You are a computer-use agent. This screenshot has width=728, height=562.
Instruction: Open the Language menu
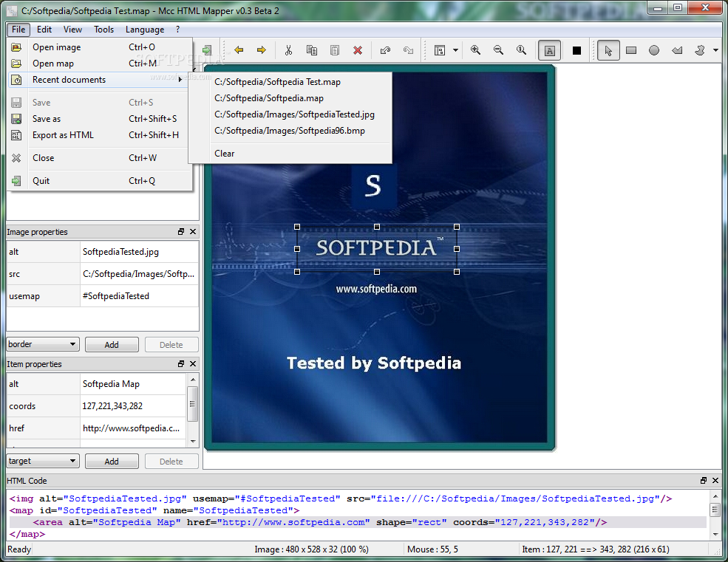[145, 30]
